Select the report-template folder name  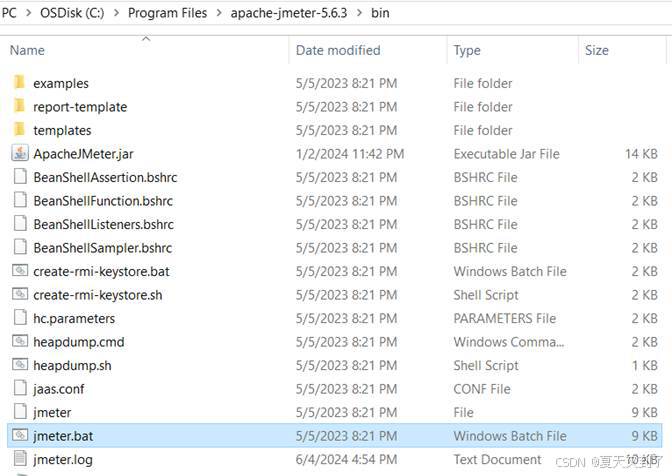tap(80, 107)
